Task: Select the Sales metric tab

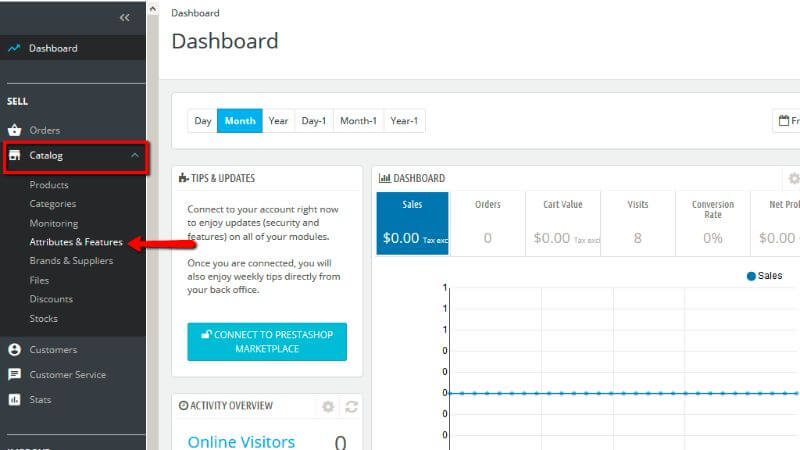Action: [x=412, y=223]
